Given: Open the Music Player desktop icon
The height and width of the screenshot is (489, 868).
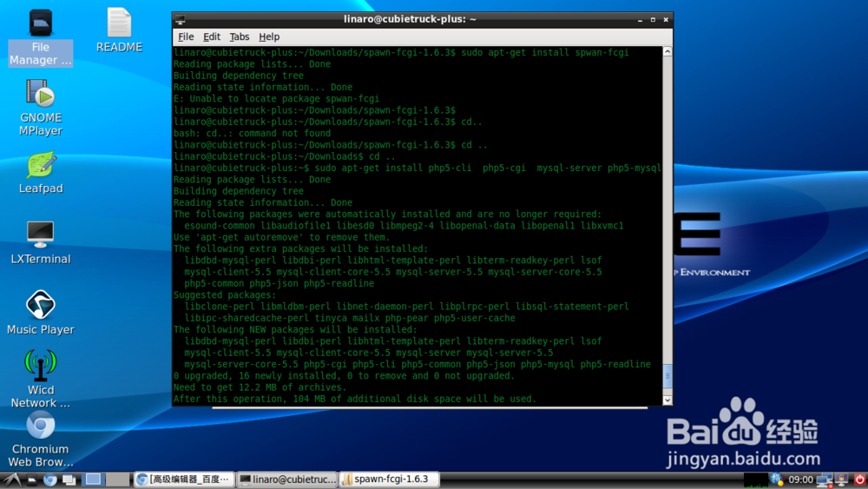Looking at the screenshot, I should pos(41,313).
